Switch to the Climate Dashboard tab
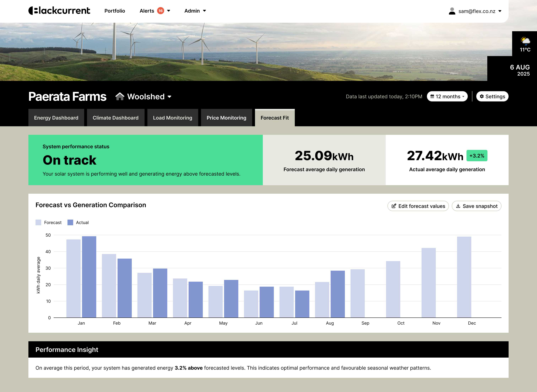This screenshot has width=537, height=392. 115,118
